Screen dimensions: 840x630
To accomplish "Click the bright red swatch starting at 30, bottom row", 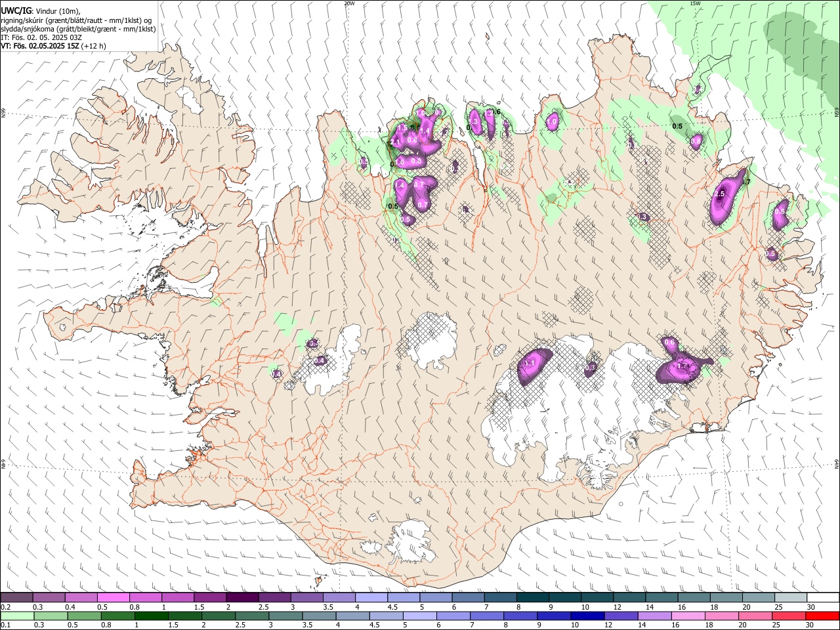I will coord(823,616).
